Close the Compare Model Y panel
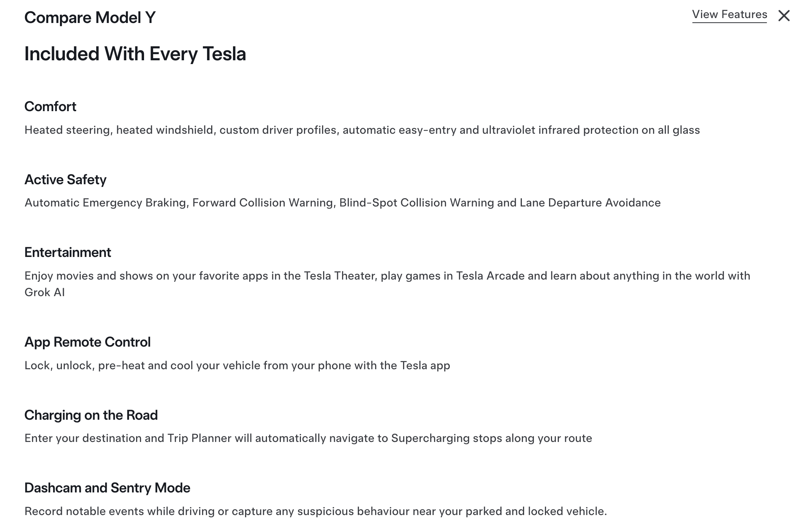The image size is (796, 532). pyautogui.click(x=784, y=16)
